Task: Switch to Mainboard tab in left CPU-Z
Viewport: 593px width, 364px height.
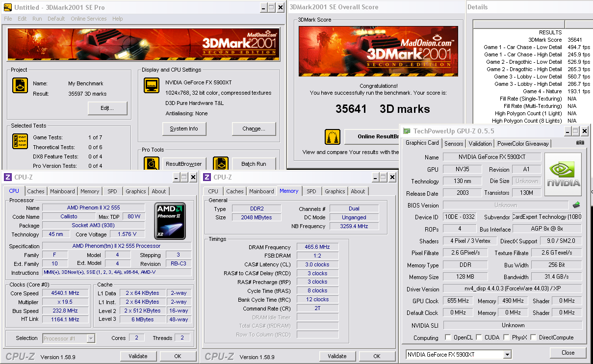Action: [62, 191]
